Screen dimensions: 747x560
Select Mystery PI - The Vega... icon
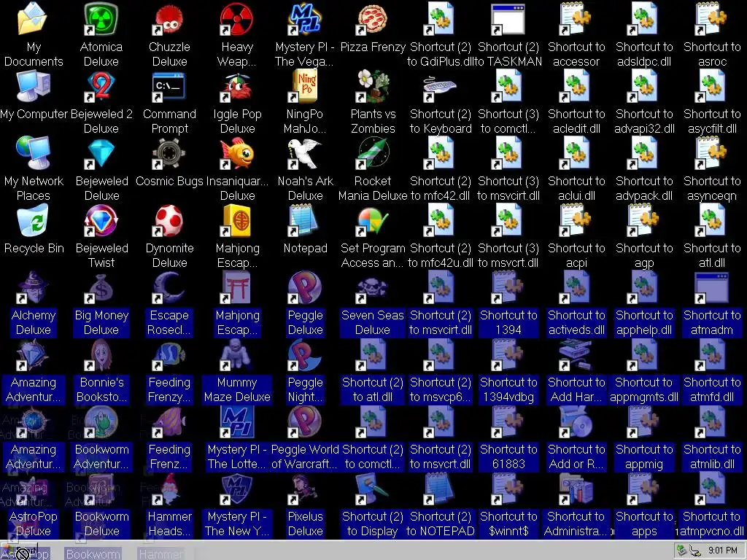pos(305,19)
